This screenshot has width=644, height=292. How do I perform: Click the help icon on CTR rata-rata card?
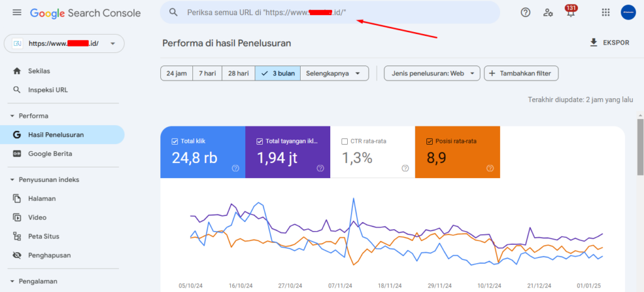tap(406, 168)
